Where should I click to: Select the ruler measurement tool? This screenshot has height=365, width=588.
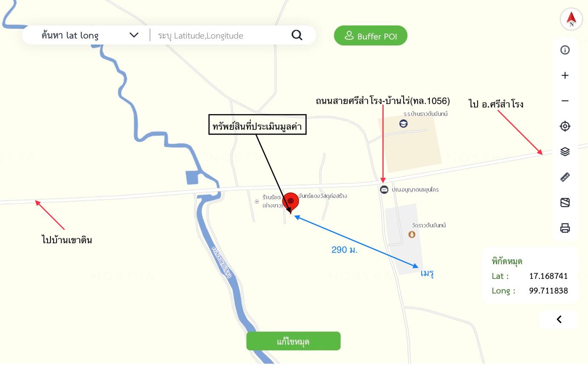[x=565, y=177]
